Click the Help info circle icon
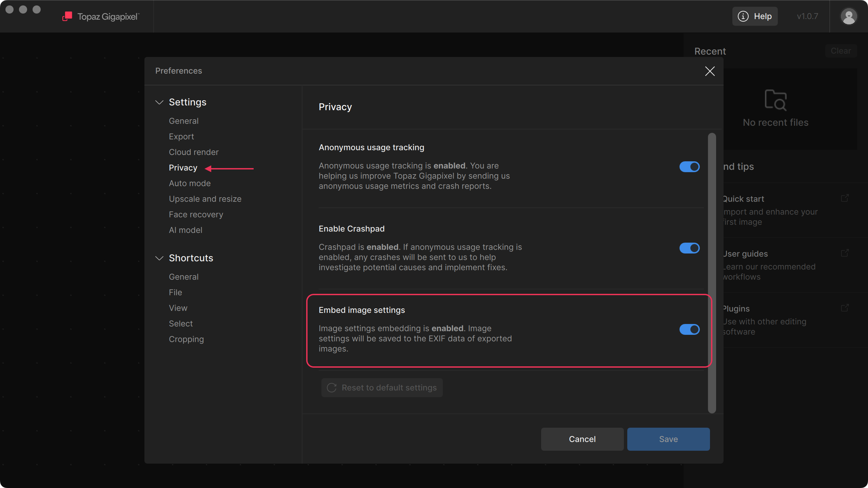Screen dimensions: 868x488 coord(743,16)
